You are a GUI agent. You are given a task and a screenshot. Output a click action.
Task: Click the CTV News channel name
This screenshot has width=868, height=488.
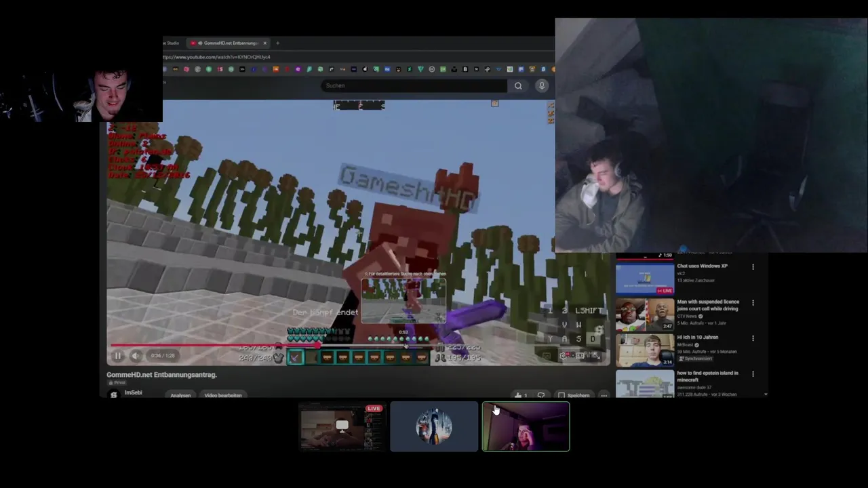[x=687, y=316]
